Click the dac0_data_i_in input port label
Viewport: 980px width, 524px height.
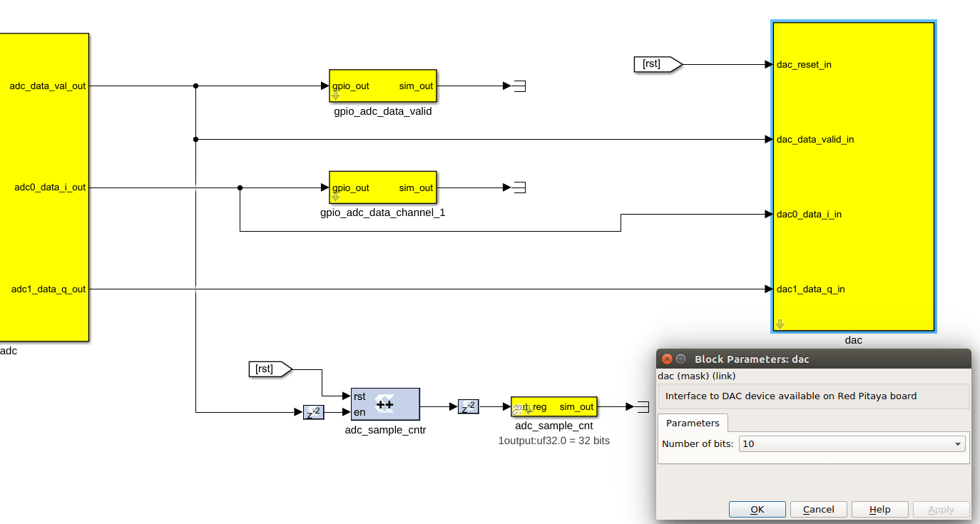pos(810,214)
